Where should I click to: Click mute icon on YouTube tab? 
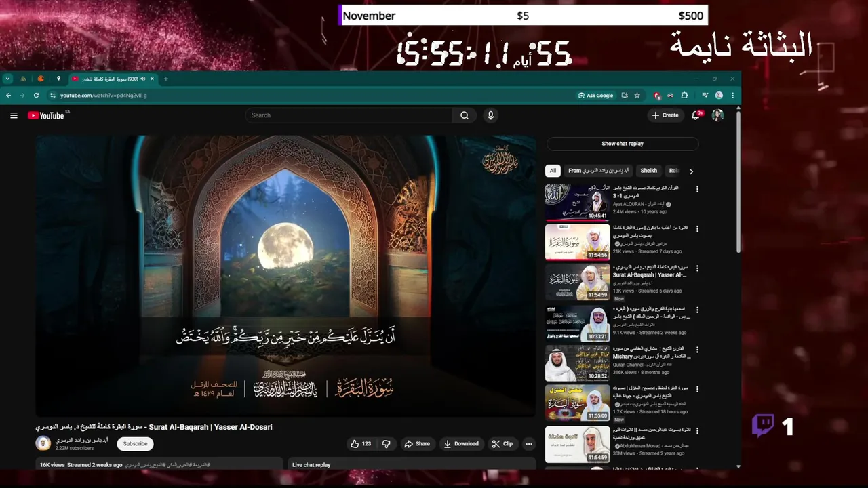coord(143,79)
